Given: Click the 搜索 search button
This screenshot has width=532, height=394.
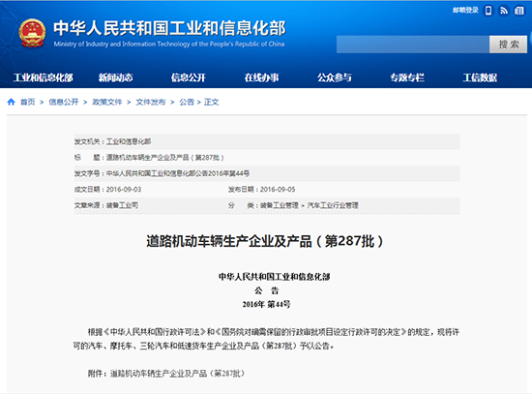Looking at the screenshot, I should pos(508,45).
